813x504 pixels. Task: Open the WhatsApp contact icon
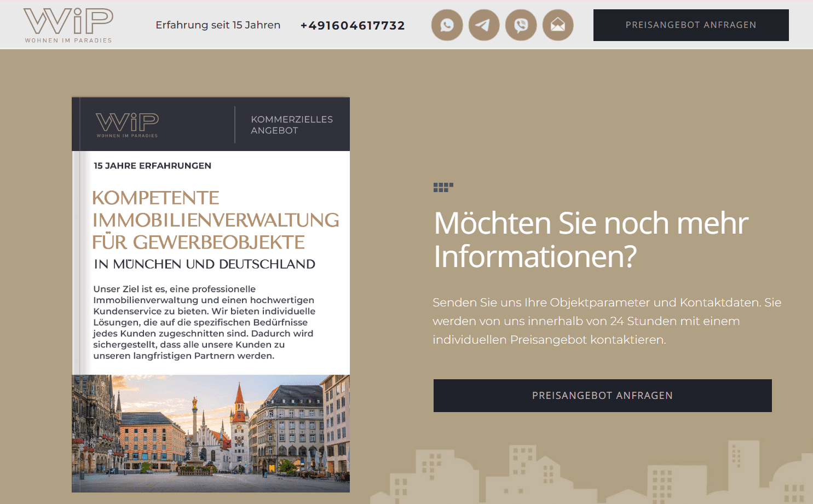[447, 25]
